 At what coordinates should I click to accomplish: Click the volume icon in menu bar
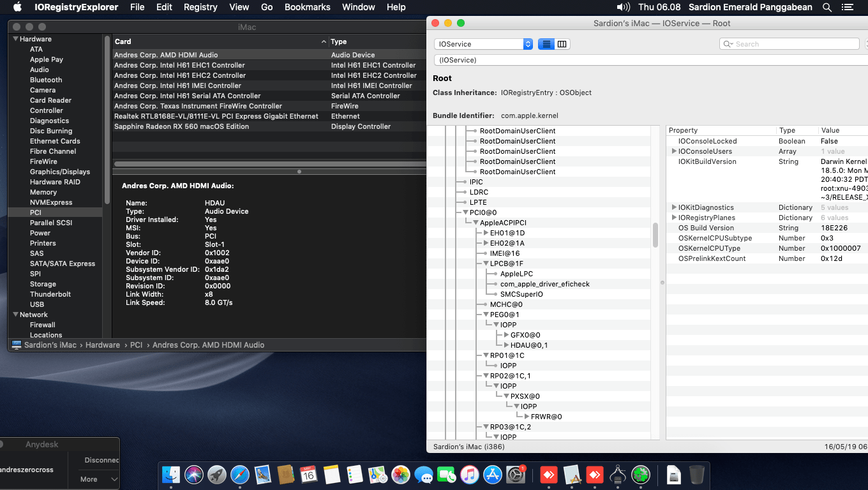(x=623, y=7)
